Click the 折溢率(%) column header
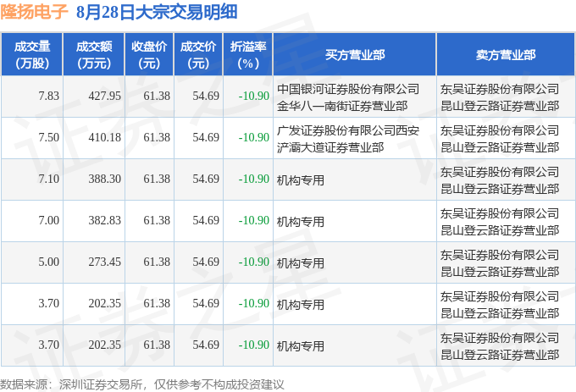 (248, 54)
